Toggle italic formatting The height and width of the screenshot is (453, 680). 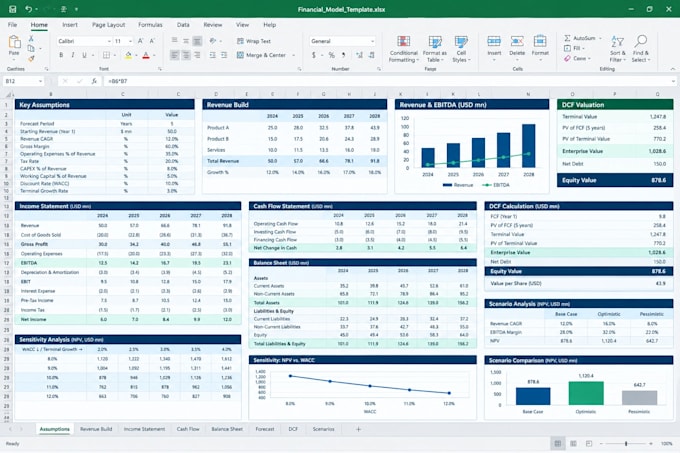(x=72, y=55)
